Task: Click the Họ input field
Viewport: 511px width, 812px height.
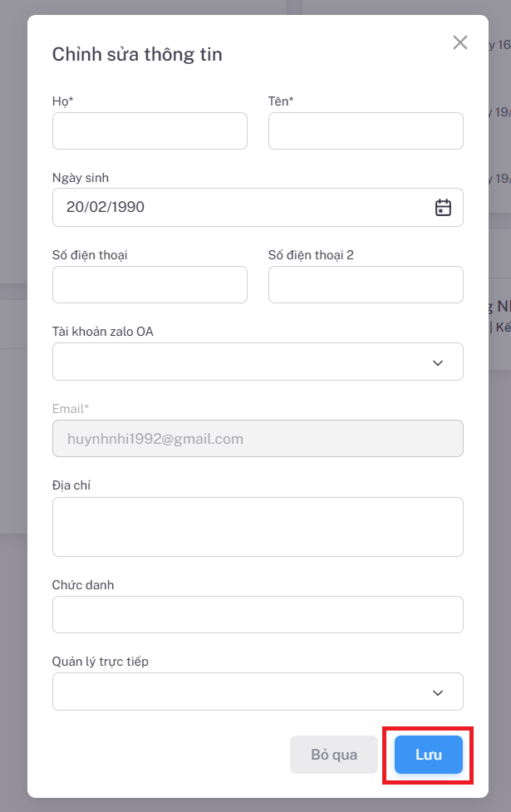Action: 150,131
